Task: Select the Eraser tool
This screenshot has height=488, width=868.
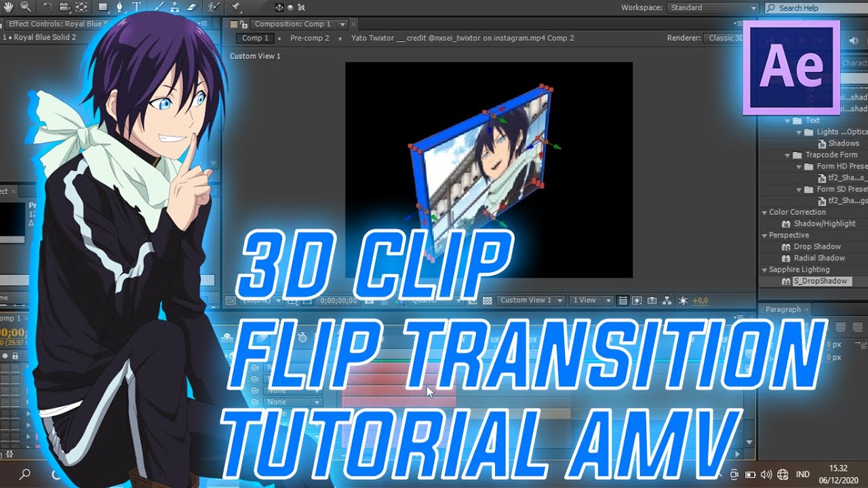Action: point(191,7)
